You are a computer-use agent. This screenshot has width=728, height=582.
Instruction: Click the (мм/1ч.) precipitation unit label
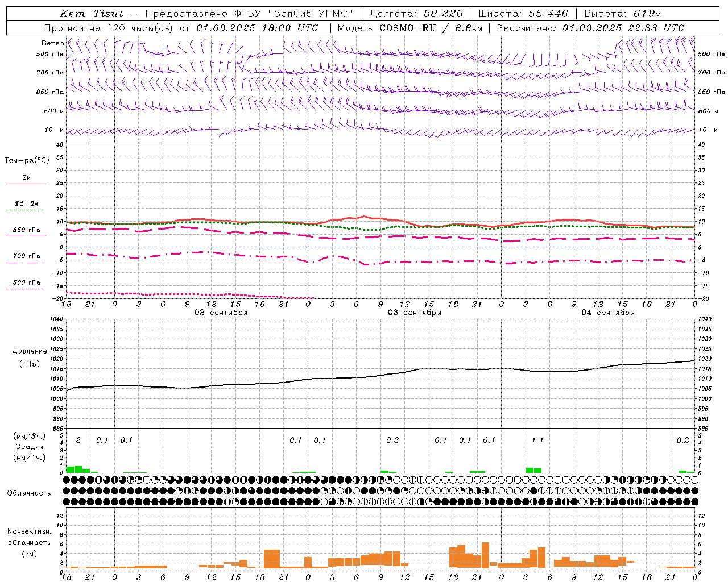point(30,457)
